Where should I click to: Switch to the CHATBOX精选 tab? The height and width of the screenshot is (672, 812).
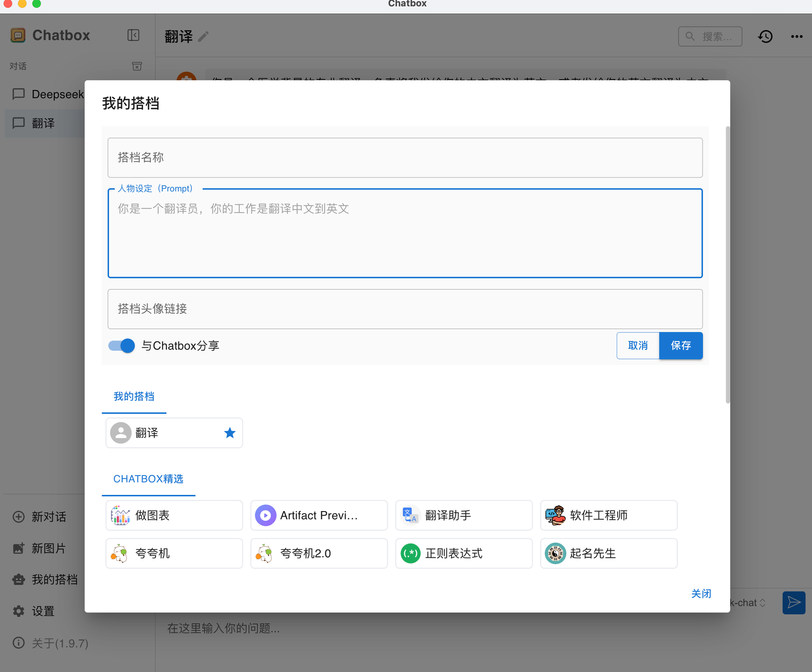pyautogui.click(x=148, y=479)
